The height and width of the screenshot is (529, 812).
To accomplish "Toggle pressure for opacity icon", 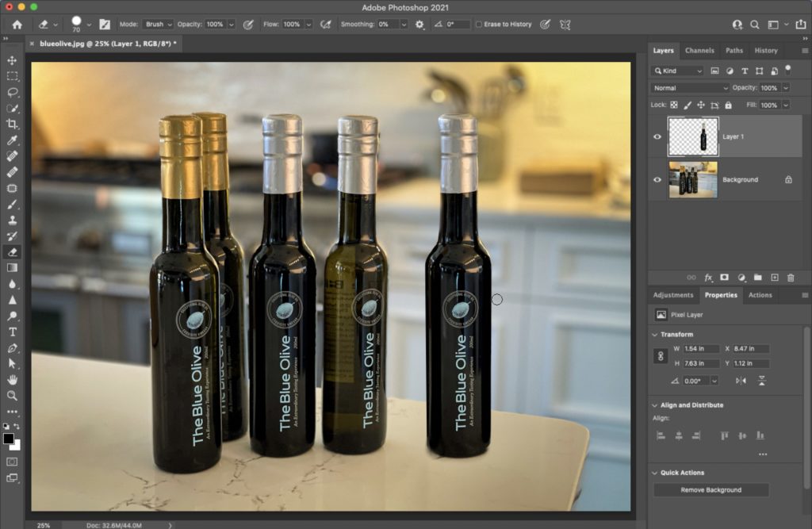I will point(248,25).
